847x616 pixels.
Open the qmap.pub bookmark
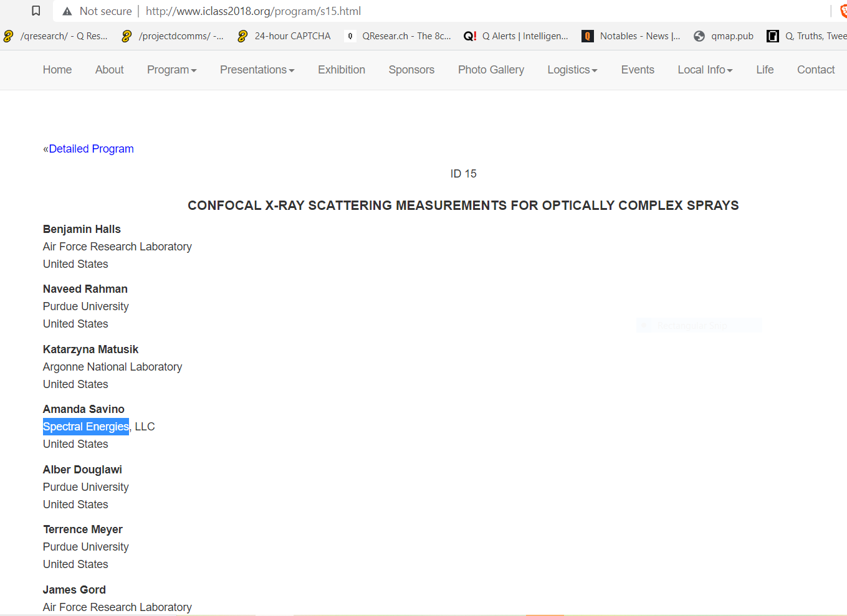click(724, 36)
